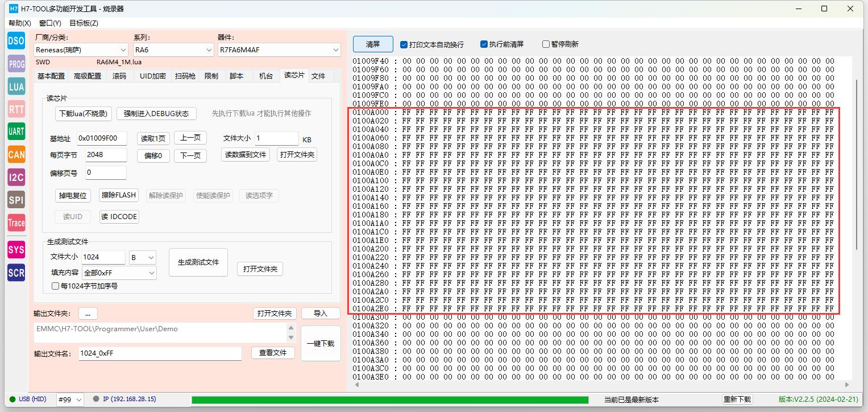
Task: Expand the 系列 RA6 dropdown
Action: click(x=173, y=50)
